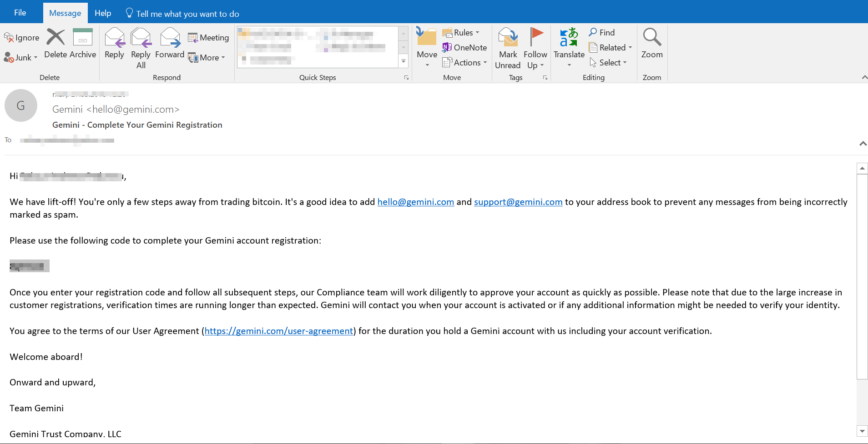
Task: Translate this message
Action: tap(569, 48)
